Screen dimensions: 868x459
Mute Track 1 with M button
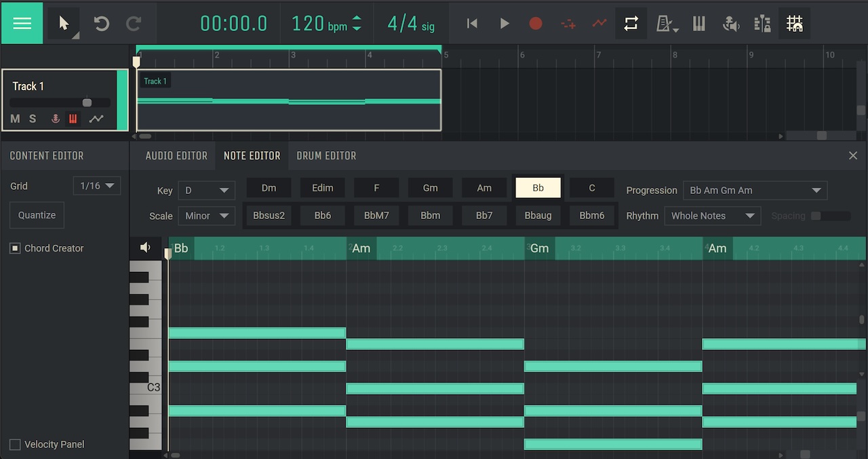tap(15, 119)
